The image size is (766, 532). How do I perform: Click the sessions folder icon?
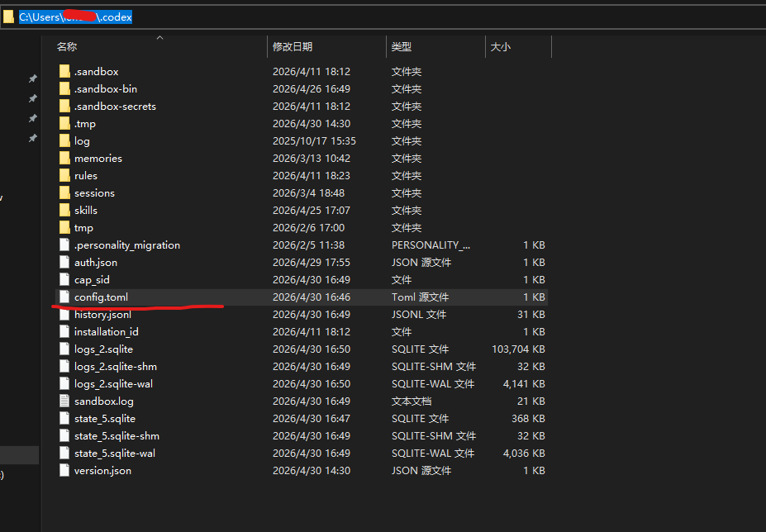click(64, 193)
